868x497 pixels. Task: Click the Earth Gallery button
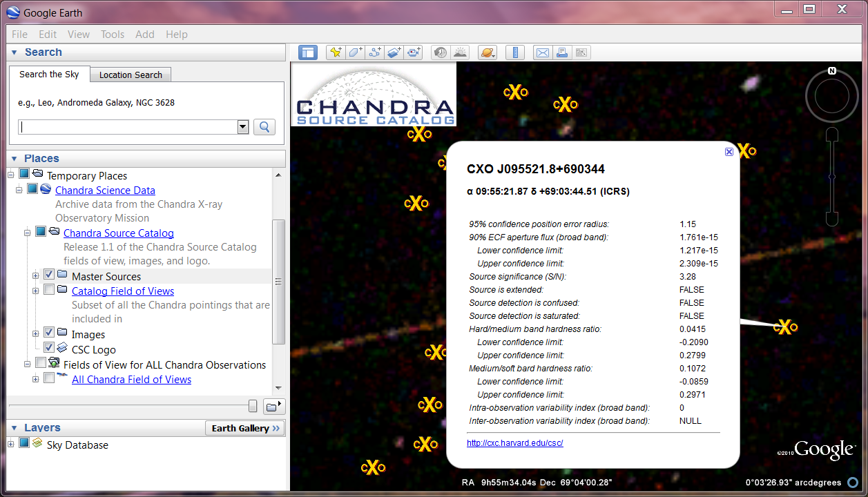[245, 429]
